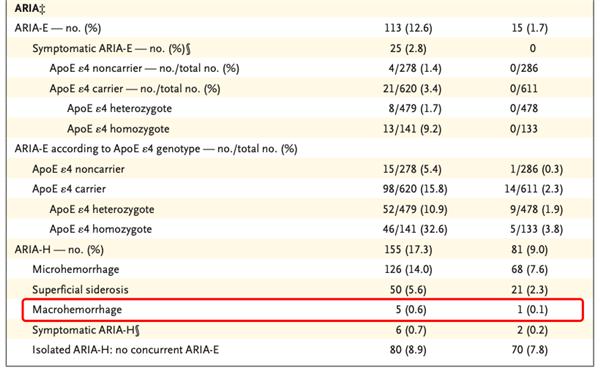Click ARIA-E according to ApoE ε4 genotype heading

tap(156, 149)
